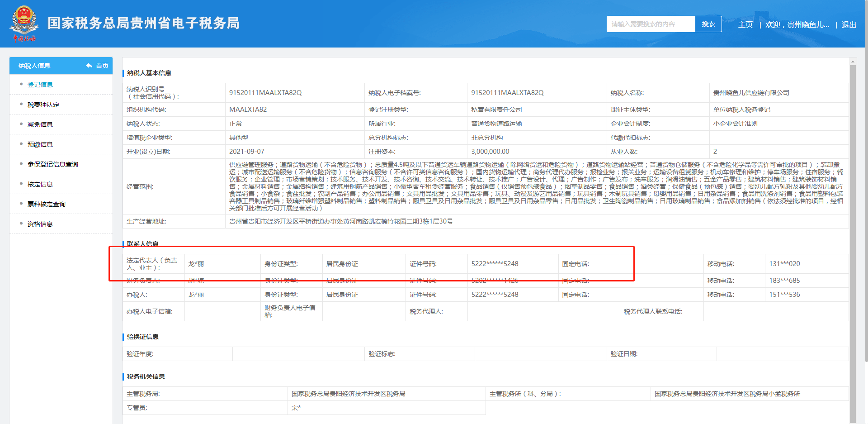Screen dimensions: 868x424
Task: Open 参保登记信息查询 sidebar item
Action: 53,164
